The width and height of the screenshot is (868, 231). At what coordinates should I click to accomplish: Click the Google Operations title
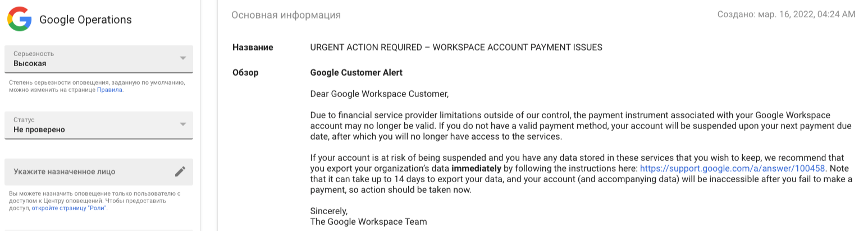tap(85, 20)
